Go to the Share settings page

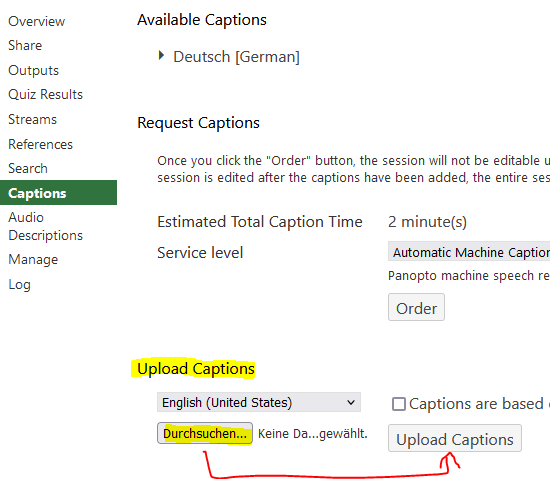(25, 46)
